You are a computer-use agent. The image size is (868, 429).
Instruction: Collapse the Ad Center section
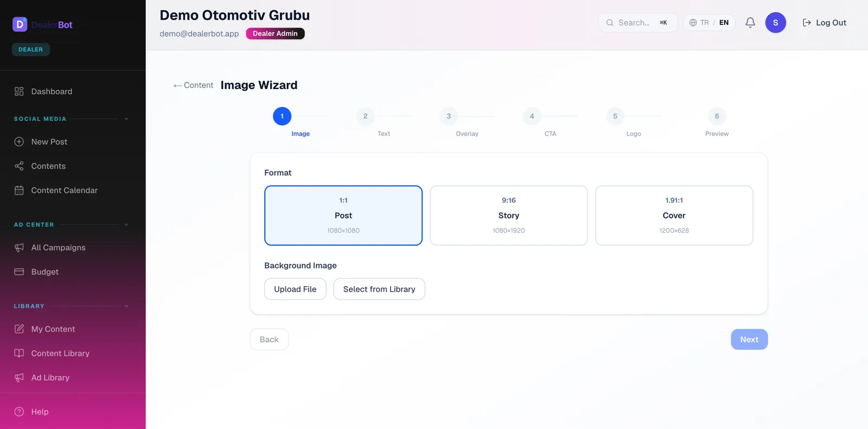pyautogui.click(x=126, y=225)
